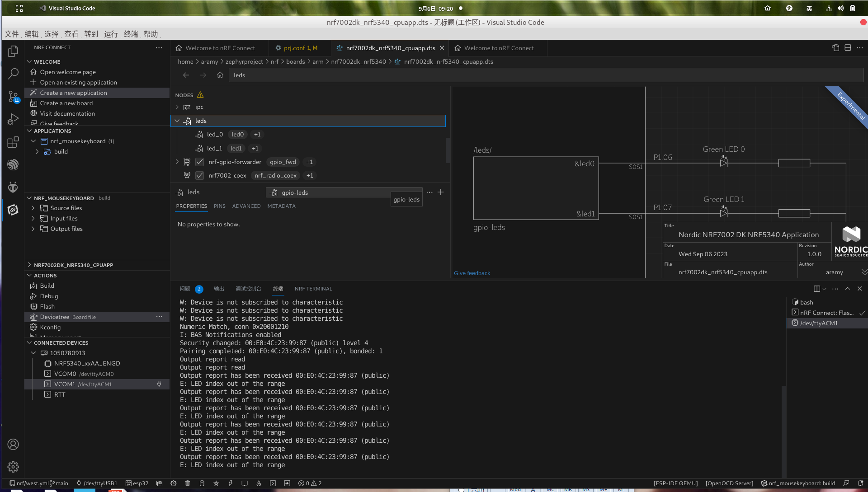Open more options ellipsis beside gpio-leds field
Viewport: 868px width, 492px height.
(x=429, y=192)
